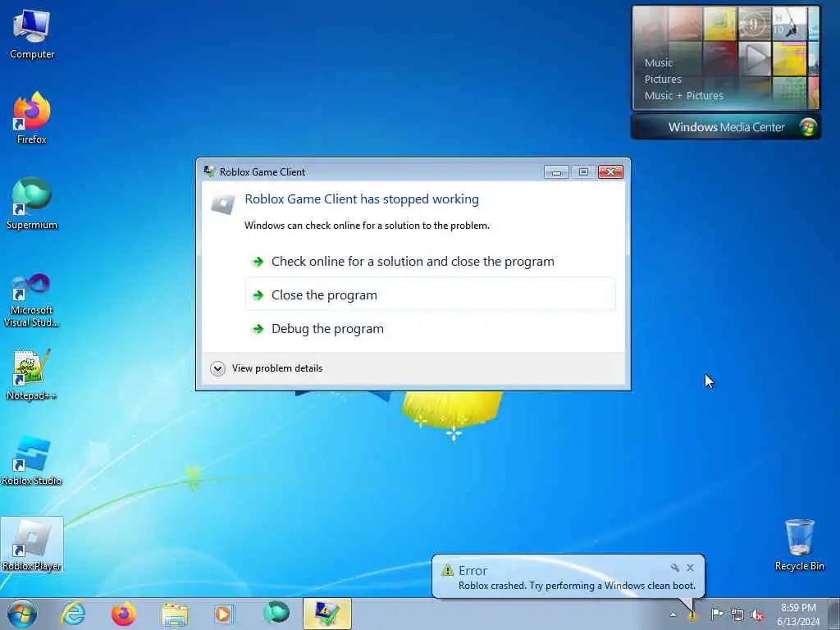Screen dimensions: 840x630
Task: Select the Roblox Studio desktop shortcut
Action: pos(32,459)
